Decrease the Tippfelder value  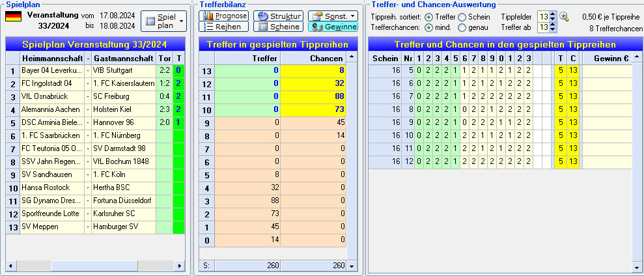553,20
